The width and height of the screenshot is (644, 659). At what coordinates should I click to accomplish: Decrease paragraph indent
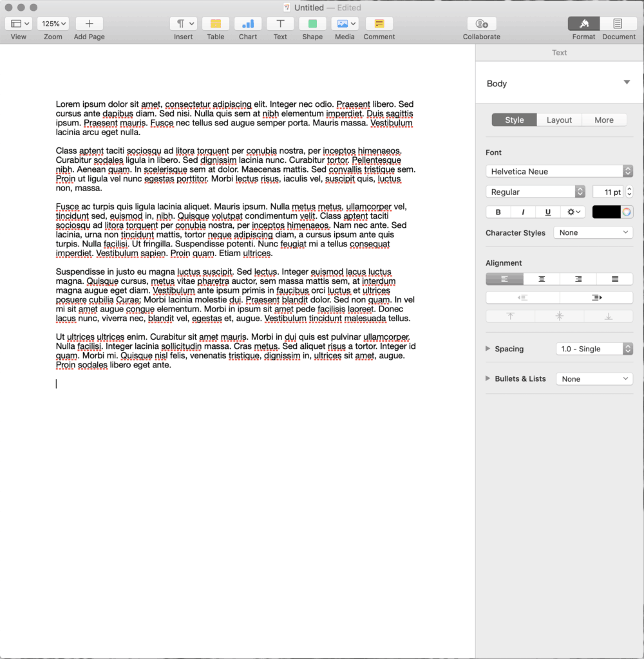pyautogui.click(x=522, y=297)
